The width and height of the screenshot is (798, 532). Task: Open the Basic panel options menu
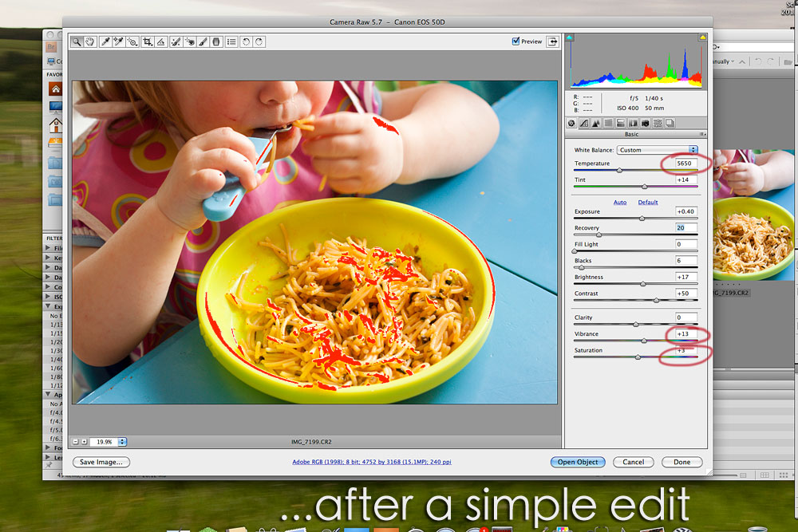click(x=703, y=135)
